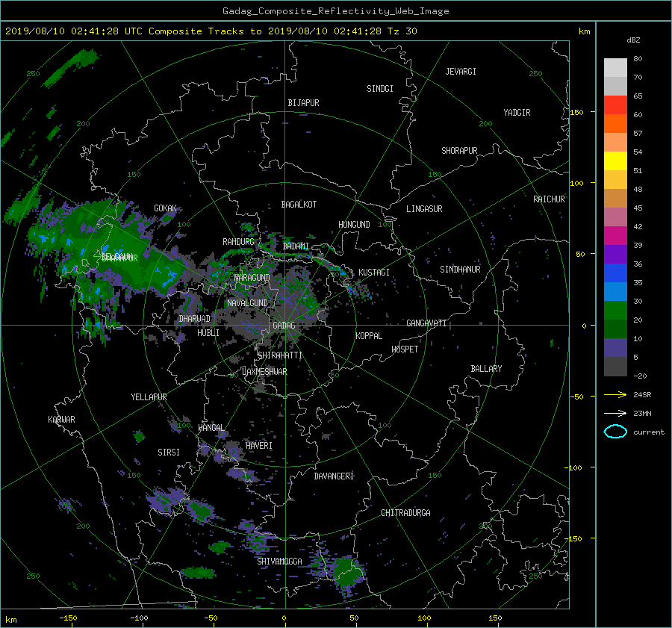Click the NAVALGUND city label

pyautogui.click(x=247, y=303)
